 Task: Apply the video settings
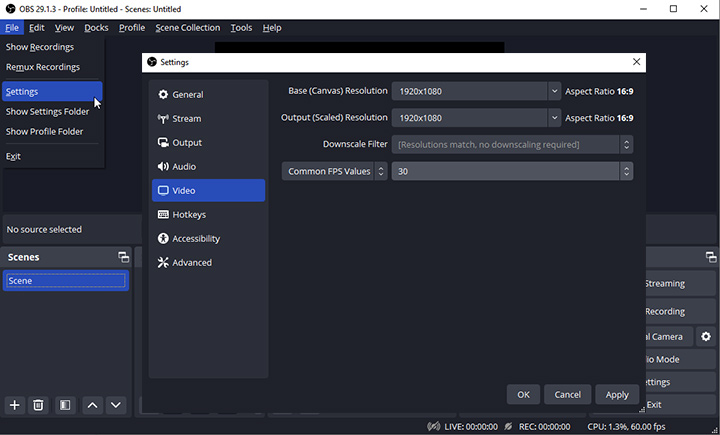617,395
